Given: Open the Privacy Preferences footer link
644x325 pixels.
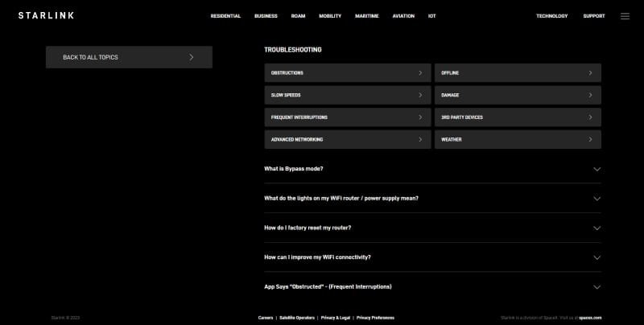Looking at the screenshot, I should 375,318.
